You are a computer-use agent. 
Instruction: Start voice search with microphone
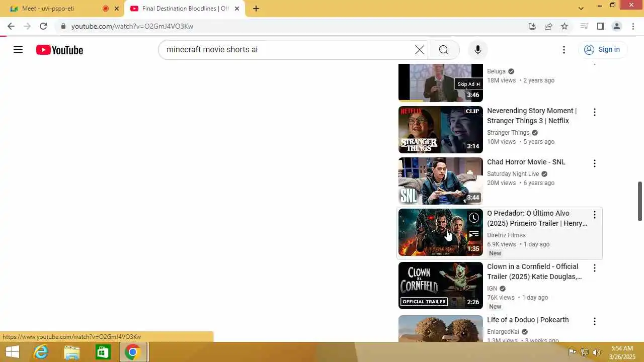click(477, 50)
